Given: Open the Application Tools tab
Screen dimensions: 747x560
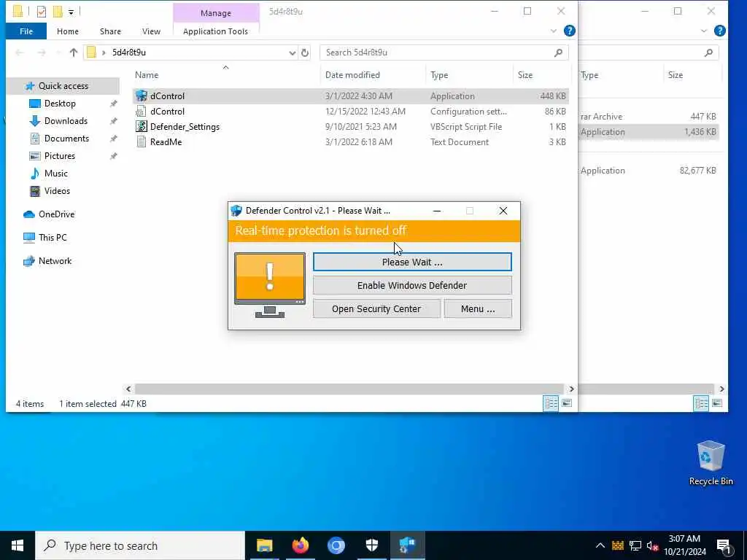Looking at the screenshot, I should (215, 31).
